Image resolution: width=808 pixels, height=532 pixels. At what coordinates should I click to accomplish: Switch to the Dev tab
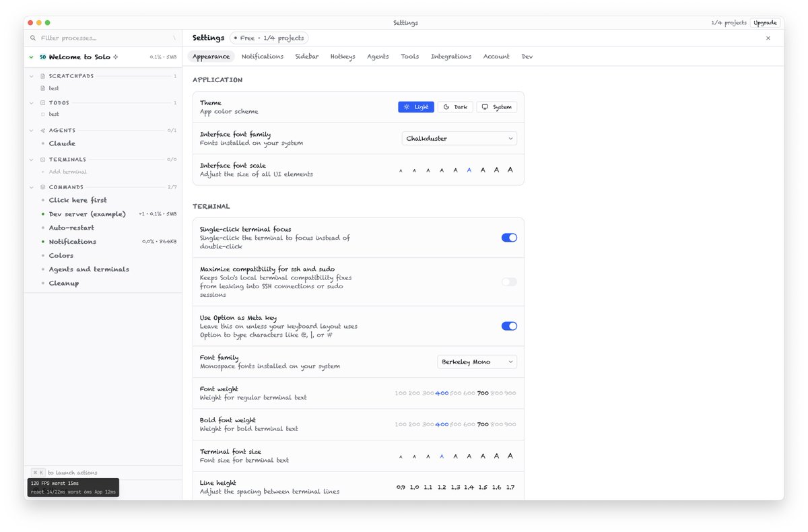coord(527,57)
